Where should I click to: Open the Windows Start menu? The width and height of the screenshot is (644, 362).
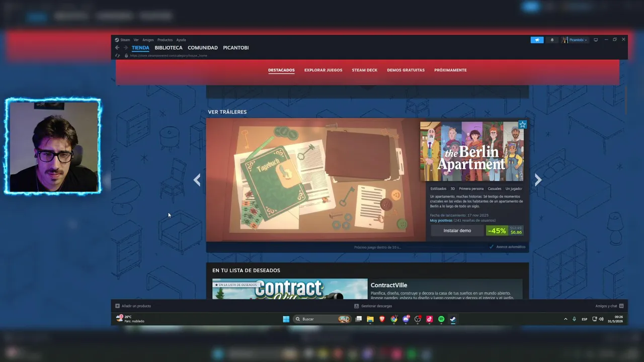pyautogui.click(x=286, y=319)
